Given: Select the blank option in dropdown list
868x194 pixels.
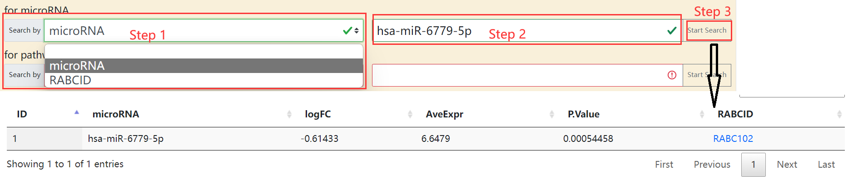Looking at the screenshot, I should point(203,51).
